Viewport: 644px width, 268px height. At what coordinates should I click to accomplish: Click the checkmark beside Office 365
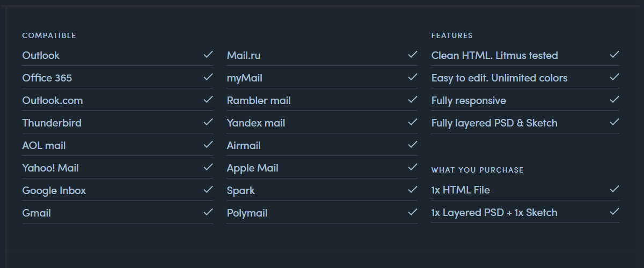[208, 77]
